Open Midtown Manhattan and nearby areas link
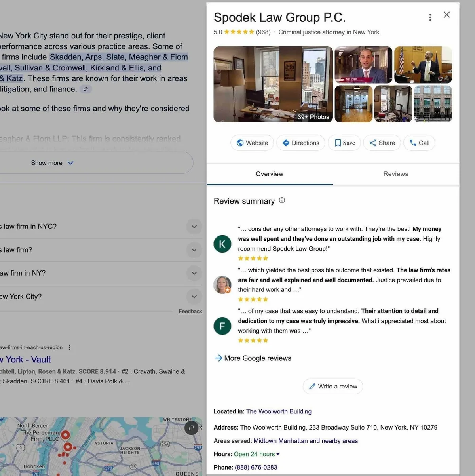Viewport: 475px width, 476px height. pos(306,441)
